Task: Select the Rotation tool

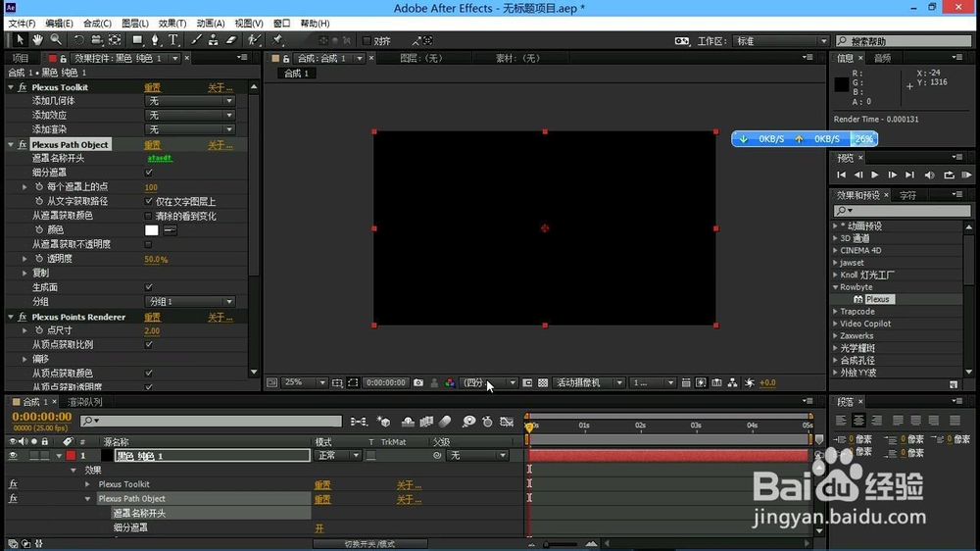Action: tap(78, 40)
